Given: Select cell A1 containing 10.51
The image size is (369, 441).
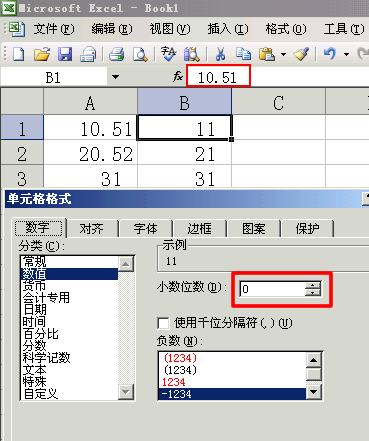Looking at the screenshot, I should coord(90,127).
